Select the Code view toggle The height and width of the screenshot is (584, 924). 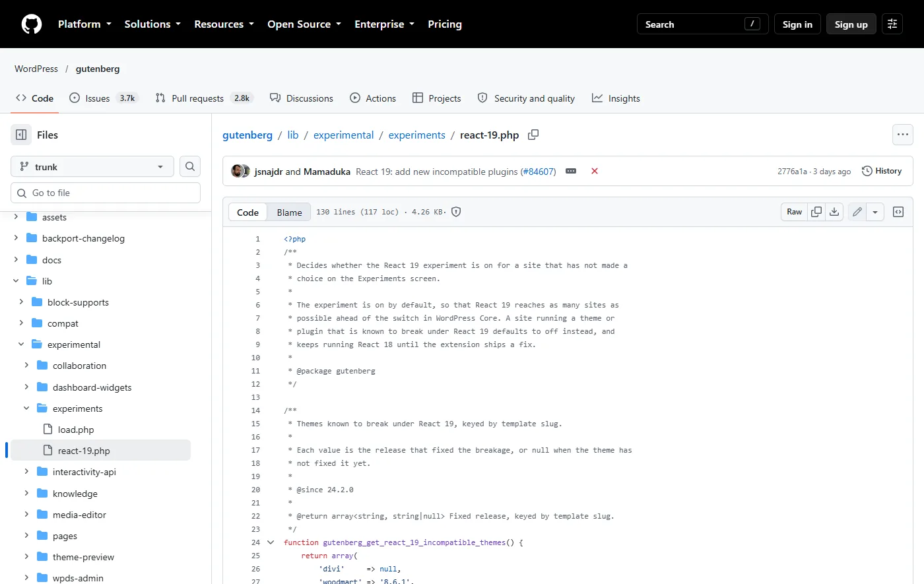pyautogui.click(x=248, y=212)
